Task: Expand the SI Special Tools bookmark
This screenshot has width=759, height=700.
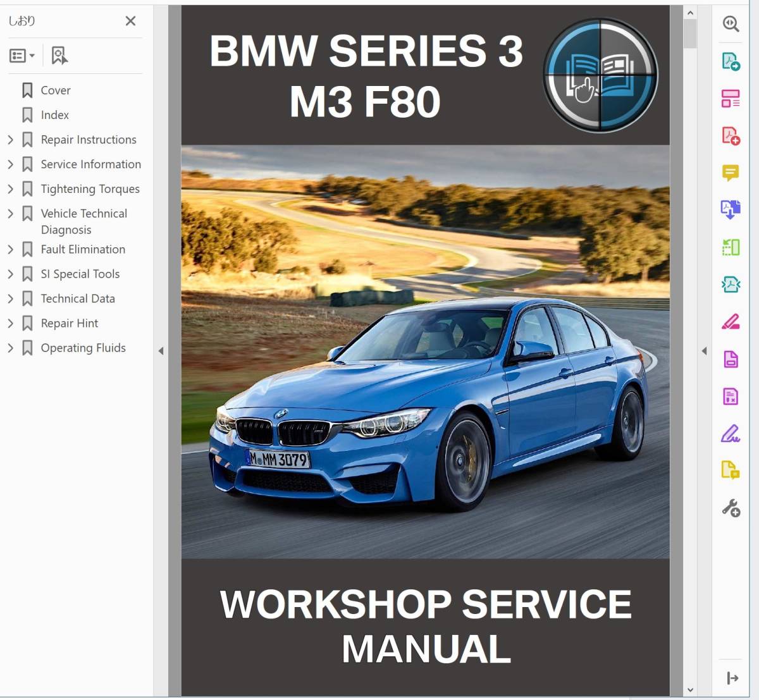Action: [10, 274]
